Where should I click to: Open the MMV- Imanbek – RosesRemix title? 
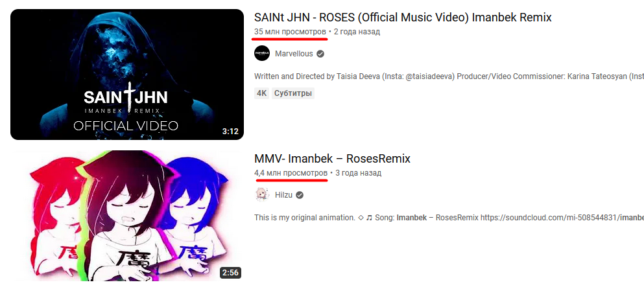coord(332,159)
